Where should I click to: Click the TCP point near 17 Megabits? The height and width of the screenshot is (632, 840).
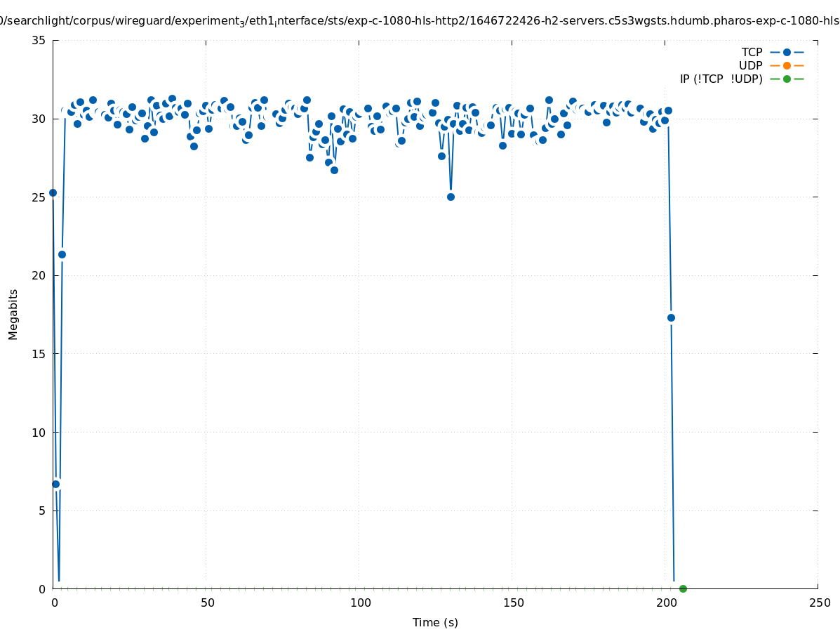(671, 317)
